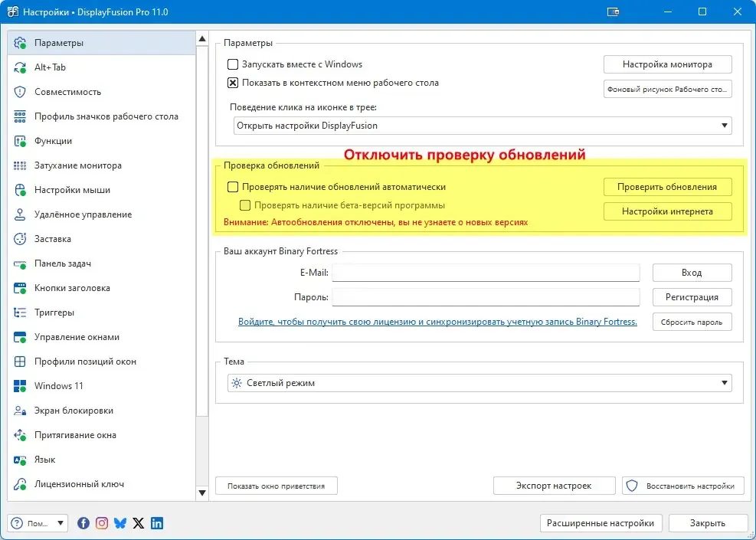
Task: Click the title bar monitor icon
Action: coord(613,11)
